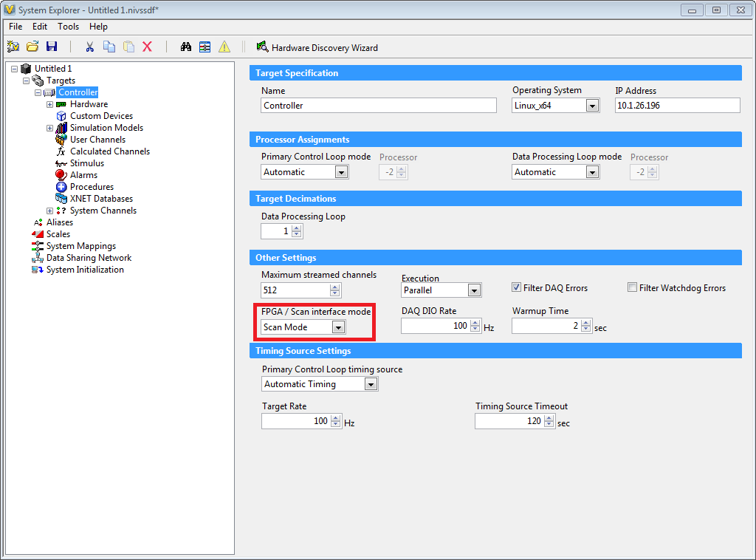Click the Hardware chip icon in the tree
The height and width of the screenshot is (560, 756).
(61, 104)
